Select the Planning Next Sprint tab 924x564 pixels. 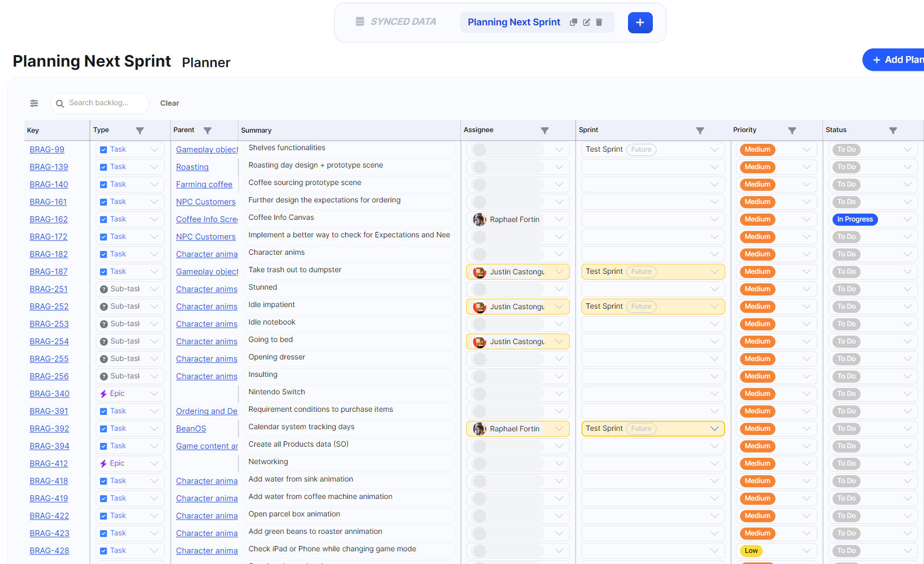[513, 22]
